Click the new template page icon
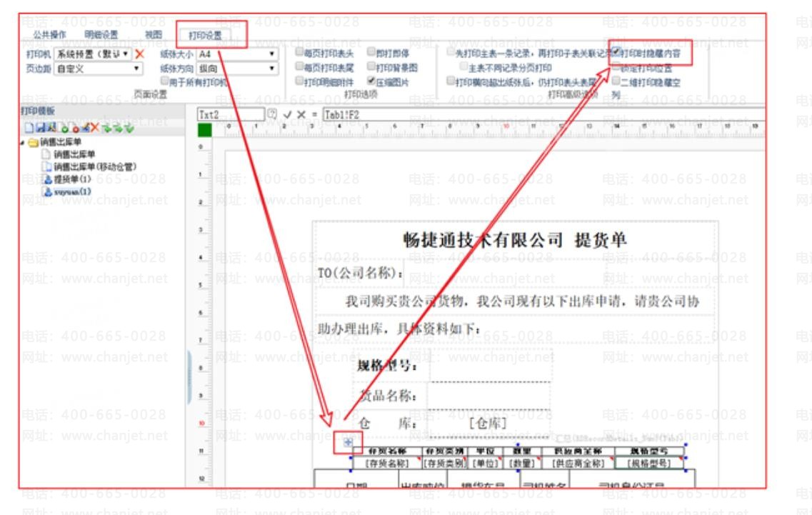Image resolution: width=812 pixels, height=515 pixels. coord(29,127)
